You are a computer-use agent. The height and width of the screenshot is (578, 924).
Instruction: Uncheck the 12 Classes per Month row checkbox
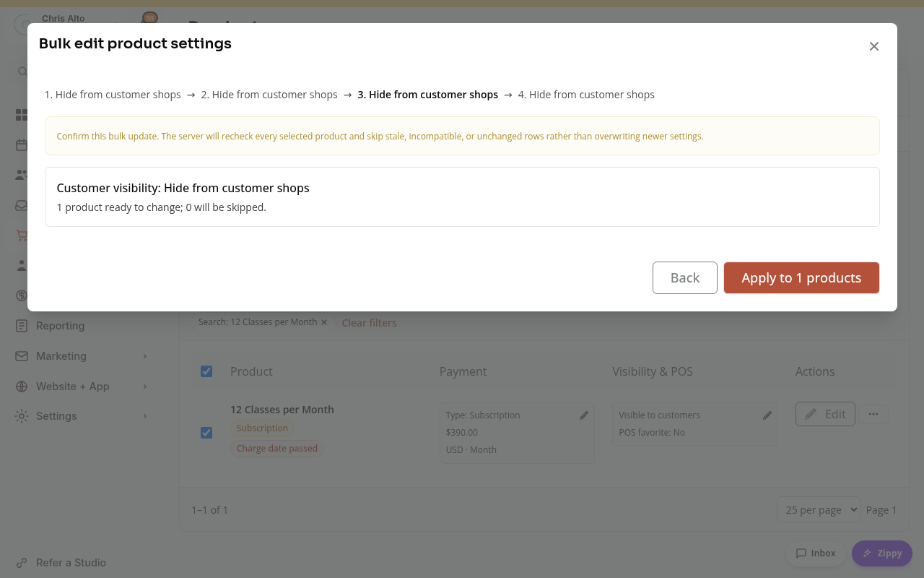pyautogui.click(x=206, y=433)
